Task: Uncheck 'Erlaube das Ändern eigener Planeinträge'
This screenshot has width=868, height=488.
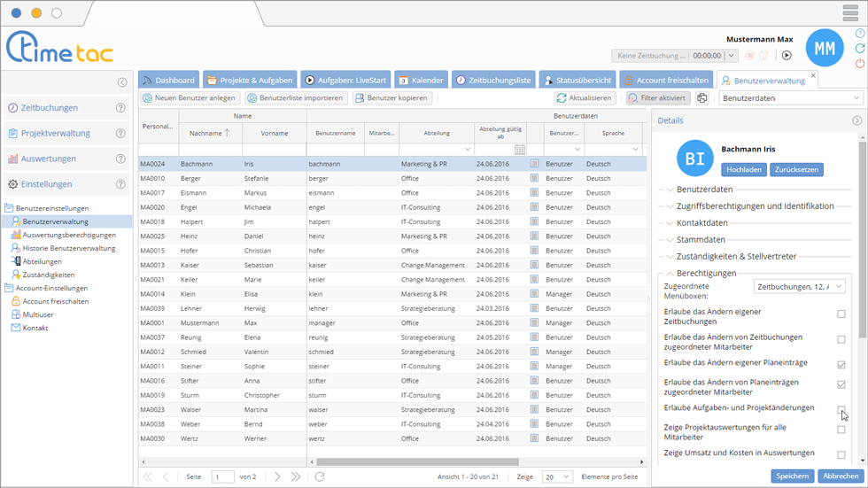Action: coord(841,365)
